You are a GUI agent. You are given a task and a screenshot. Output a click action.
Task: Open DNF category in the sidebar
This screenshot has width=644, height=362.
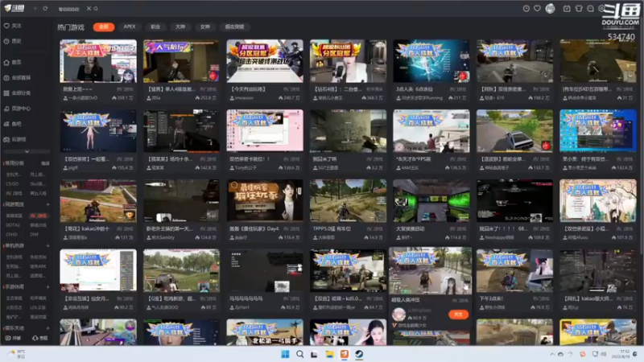[x=34, y=234]
